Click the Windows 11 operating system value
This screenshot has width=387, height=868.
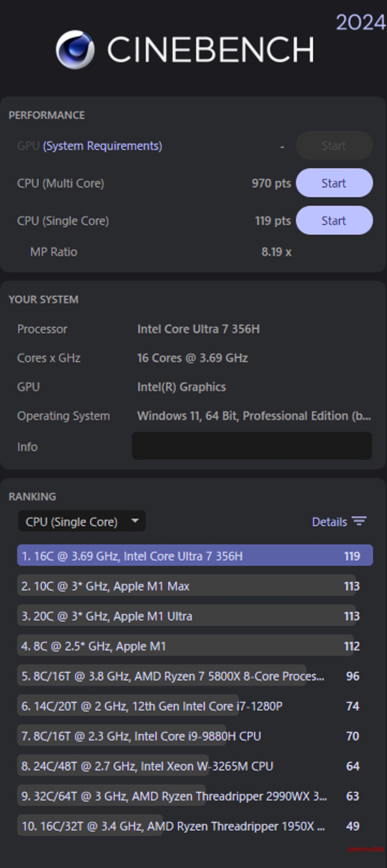click(x=254, y=416)
